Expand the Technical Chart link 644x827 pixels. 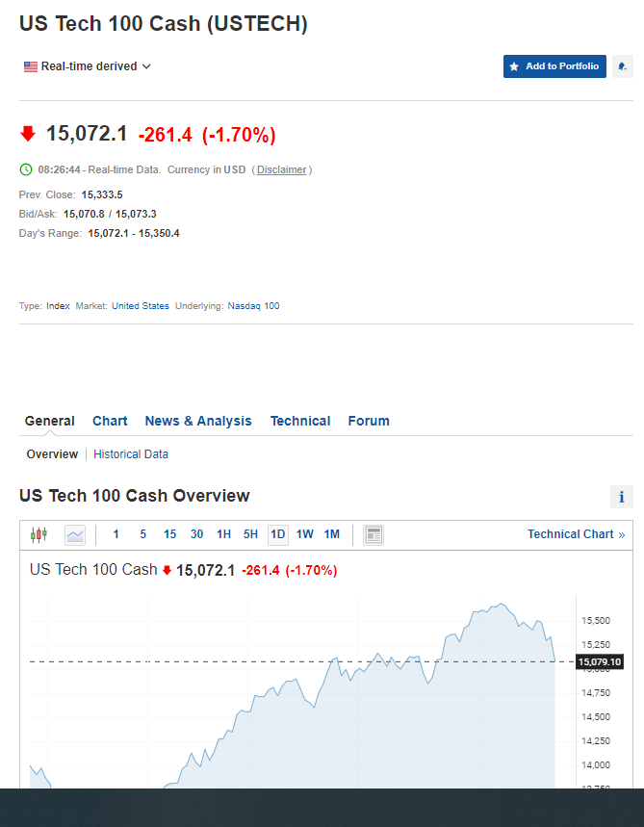click(576, 534)
